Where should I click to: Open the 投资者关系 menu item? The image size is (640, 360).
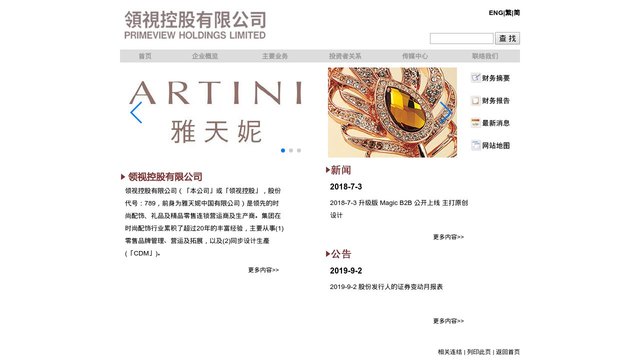(345, 56)
